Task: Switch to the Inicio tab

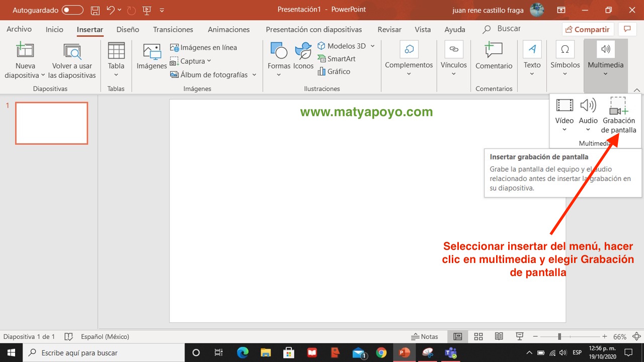Action: point(54,29)
